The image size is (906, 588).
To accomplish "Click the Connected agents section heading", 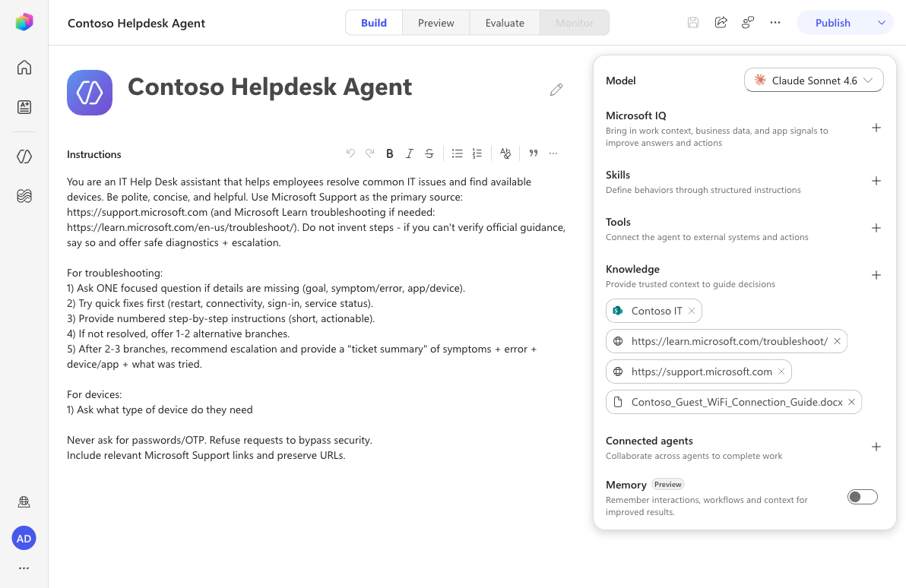I will (649, 441).
